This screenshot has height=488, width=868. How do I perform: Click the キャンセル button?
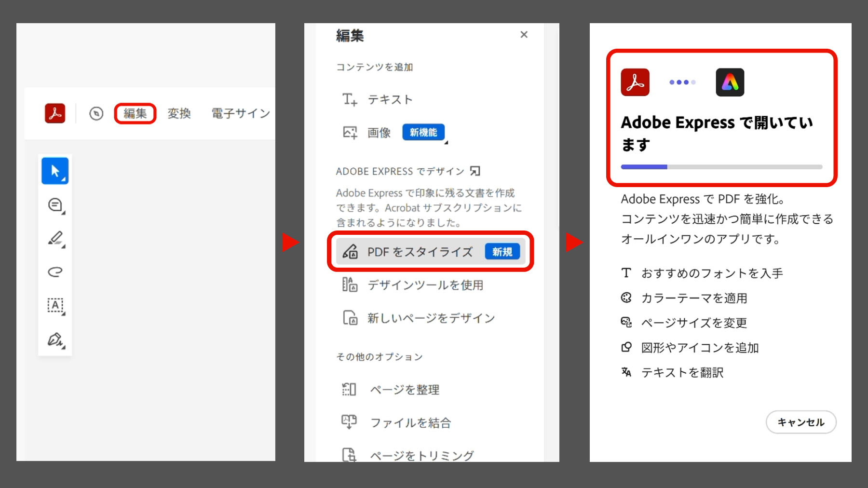801,422
